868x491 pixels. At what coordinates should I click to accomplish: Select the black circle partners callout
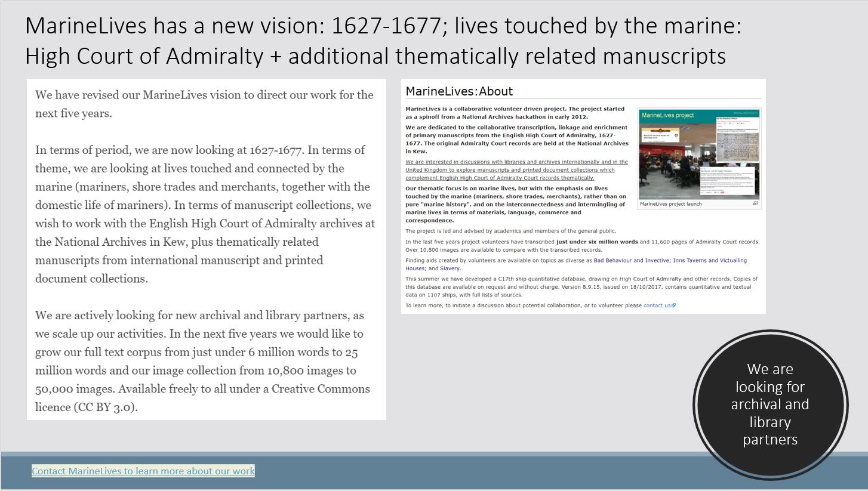(770, 404)
